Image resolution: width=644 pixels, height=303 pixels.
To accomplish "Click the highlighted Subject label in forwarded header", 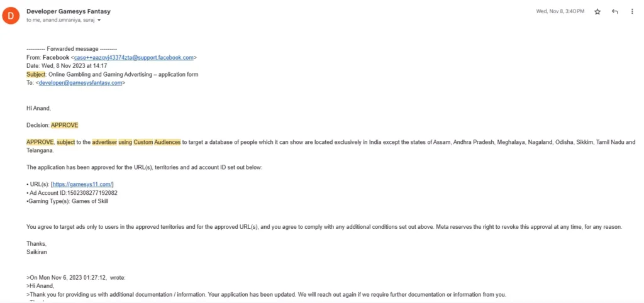I will click(36, 74).
